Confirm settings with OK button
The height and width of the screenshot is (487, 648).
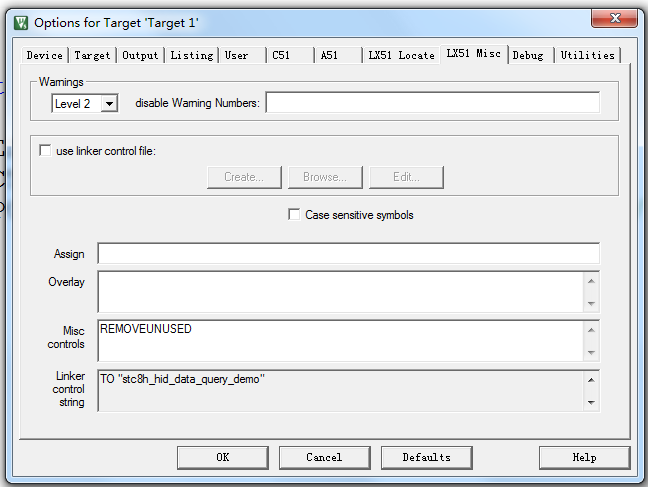click(223, 458)
